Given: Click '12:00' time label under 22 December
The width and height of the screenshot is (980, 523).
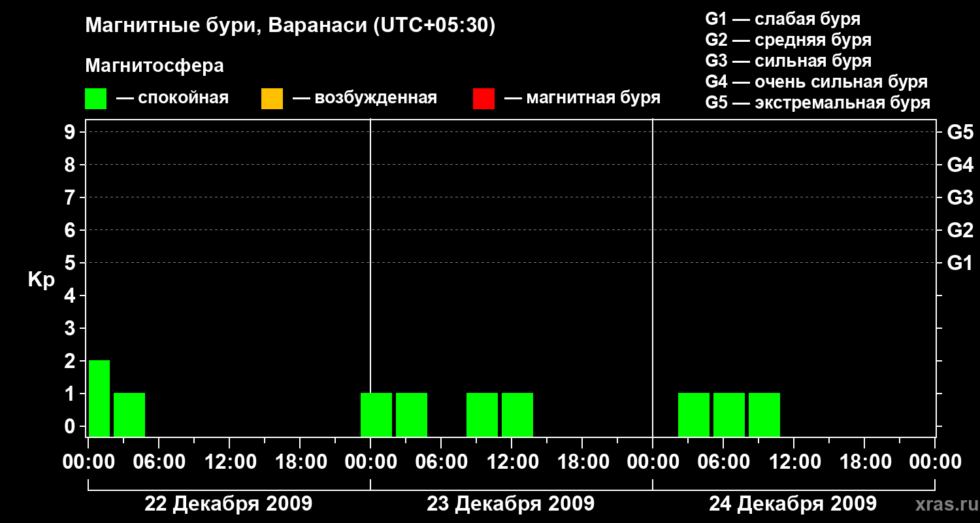Looking at the screenshot, I should [229, 462].
